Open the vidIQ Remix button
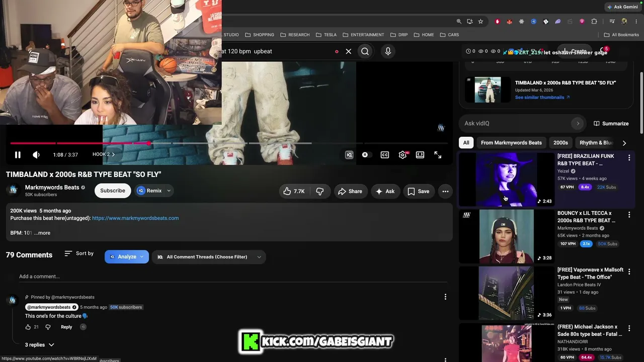Screen dimensions: 644x362 tap(149, 191)
